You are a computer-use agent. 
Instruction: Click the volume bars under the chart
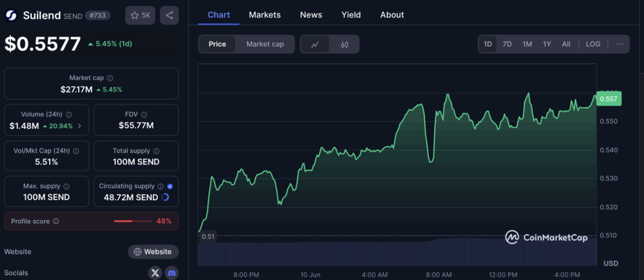397,252
